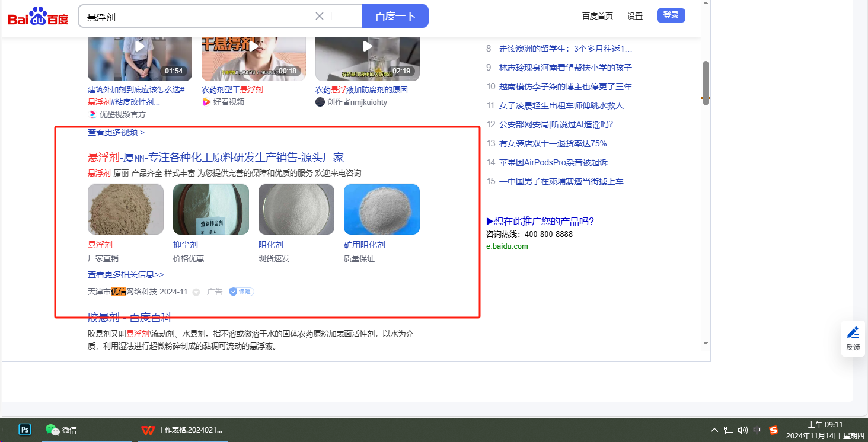Click the 保障 shield badge
Image resolution: width=868 pixels, height=442 pixels.
point(241,292)
